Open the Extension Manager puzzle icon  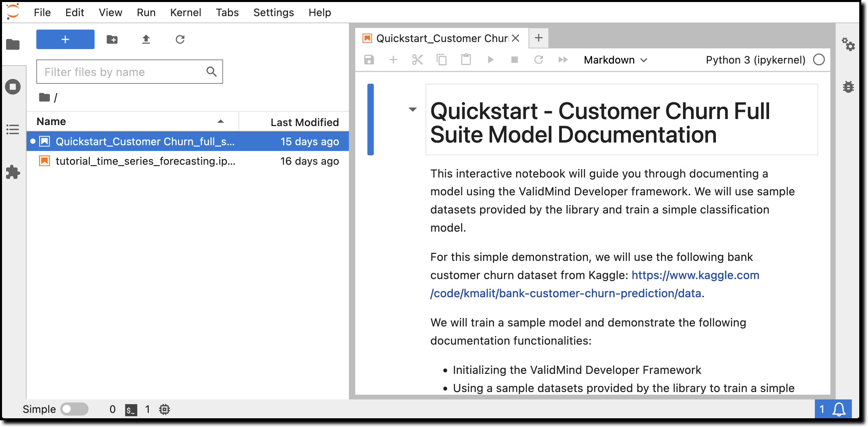(x=13, y=172)
